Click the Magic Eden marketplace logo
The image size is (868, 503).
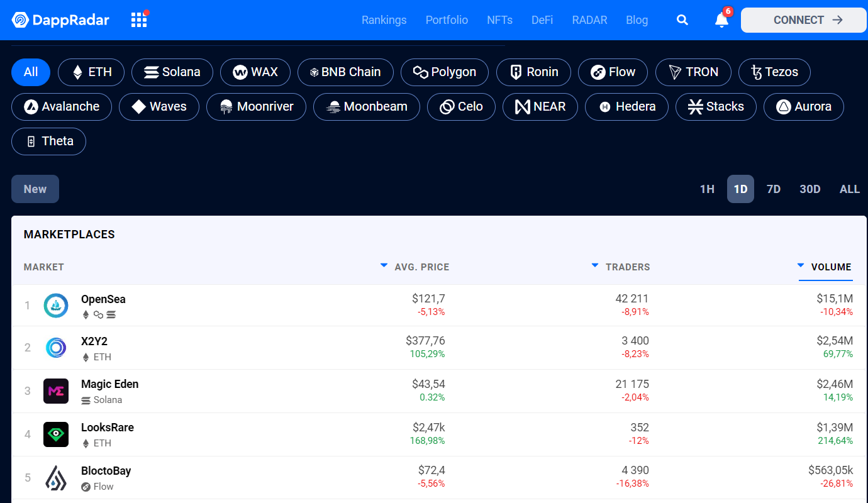pos(56,391)
